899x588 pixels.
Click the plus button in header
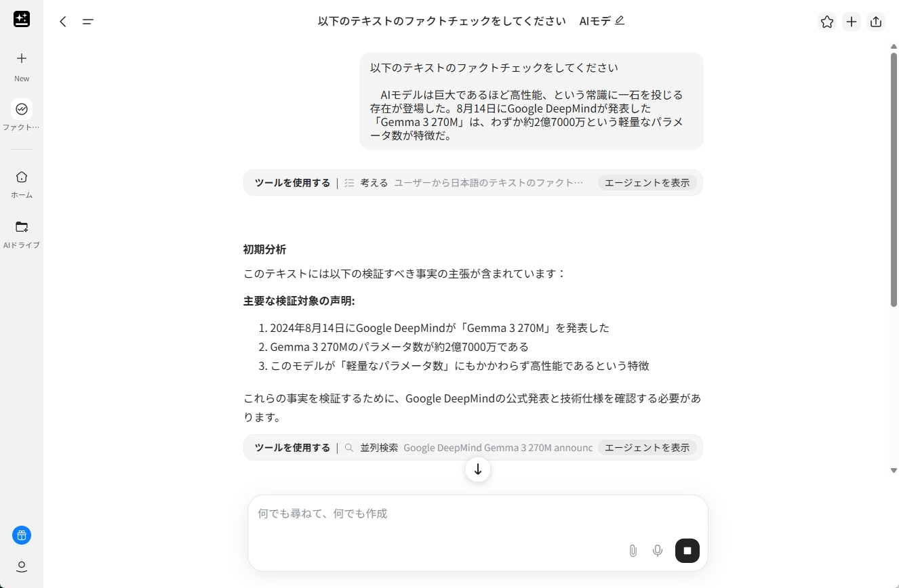(852, 22)
